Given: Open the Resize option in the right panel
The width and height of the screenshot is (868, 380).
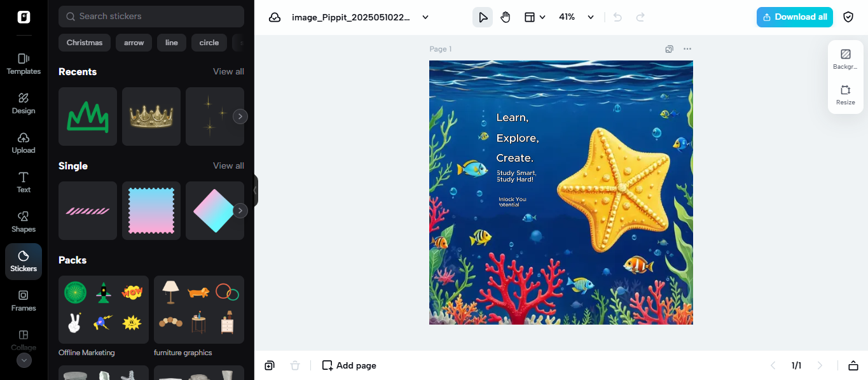Looking at the screenshot, I should [x=845, y=95].
